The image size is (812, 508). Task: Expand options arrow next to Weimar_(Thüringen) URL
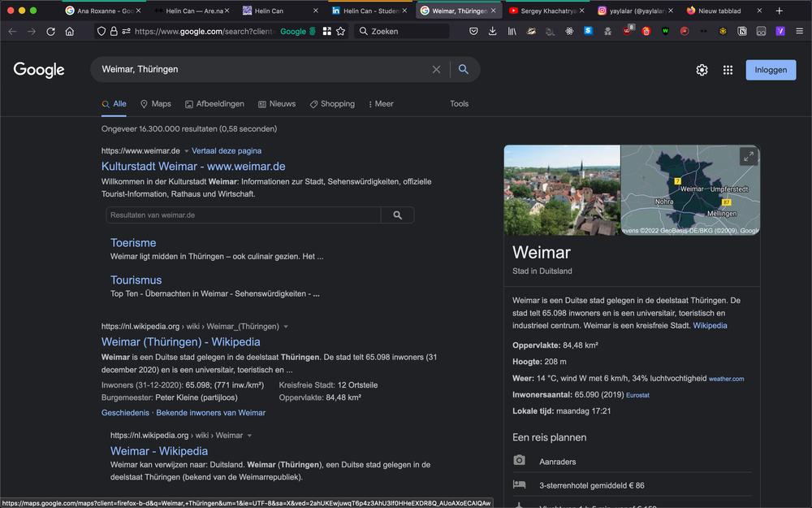(x=286, y=327)
